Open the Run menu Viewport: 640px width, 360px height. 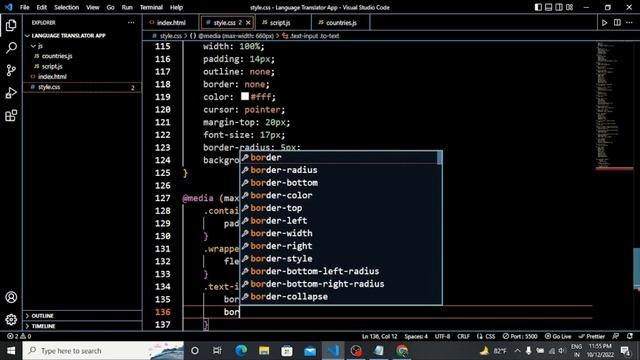(127, 7)
